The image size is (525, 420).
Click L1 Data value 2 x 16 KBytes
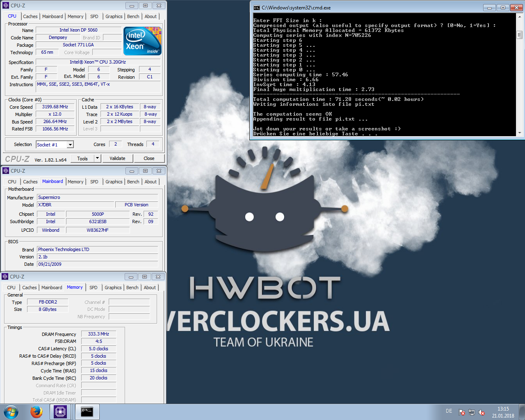(x=120, y=107)
